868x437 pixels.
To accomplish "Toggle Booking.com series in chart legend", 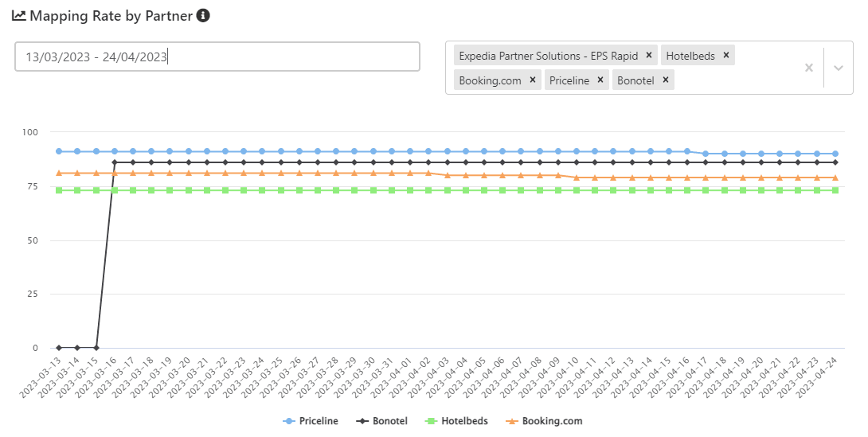I will coord(545,421).
